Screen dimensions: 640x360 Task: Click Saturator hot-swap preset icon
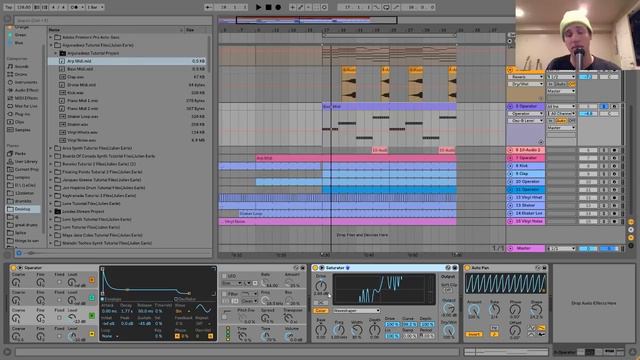click(x=448, y=268)
